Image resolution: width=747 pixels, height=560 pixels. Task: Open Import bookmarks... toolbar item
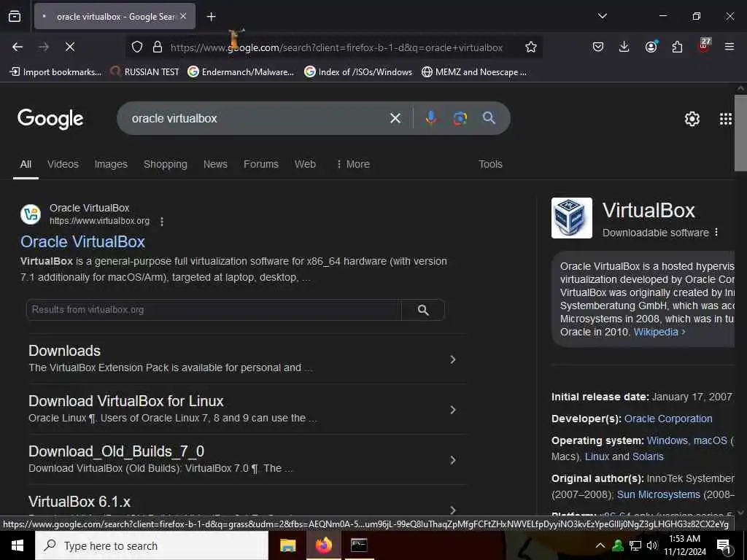click(55, 72)
